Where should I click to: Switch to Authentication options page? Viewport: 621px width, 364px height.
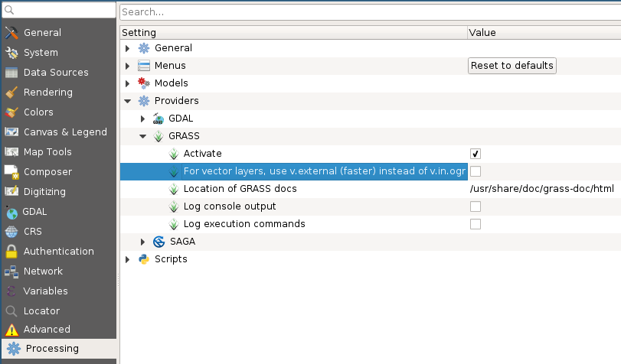59,252
